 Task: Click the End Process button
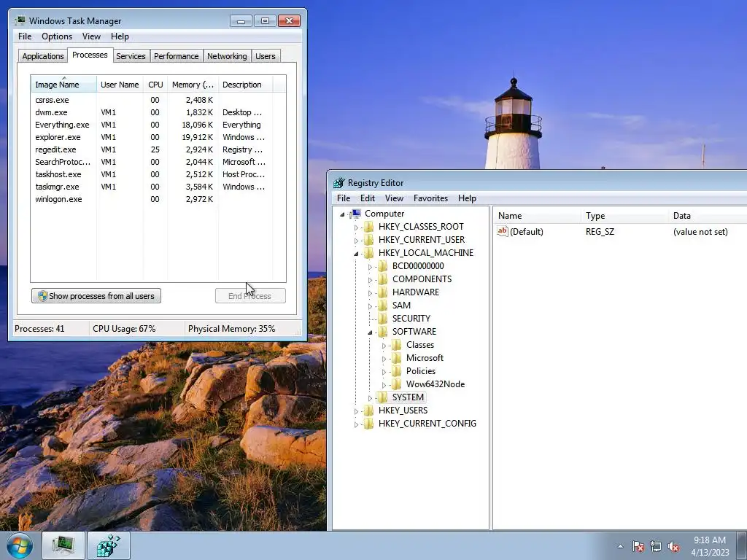250,296
